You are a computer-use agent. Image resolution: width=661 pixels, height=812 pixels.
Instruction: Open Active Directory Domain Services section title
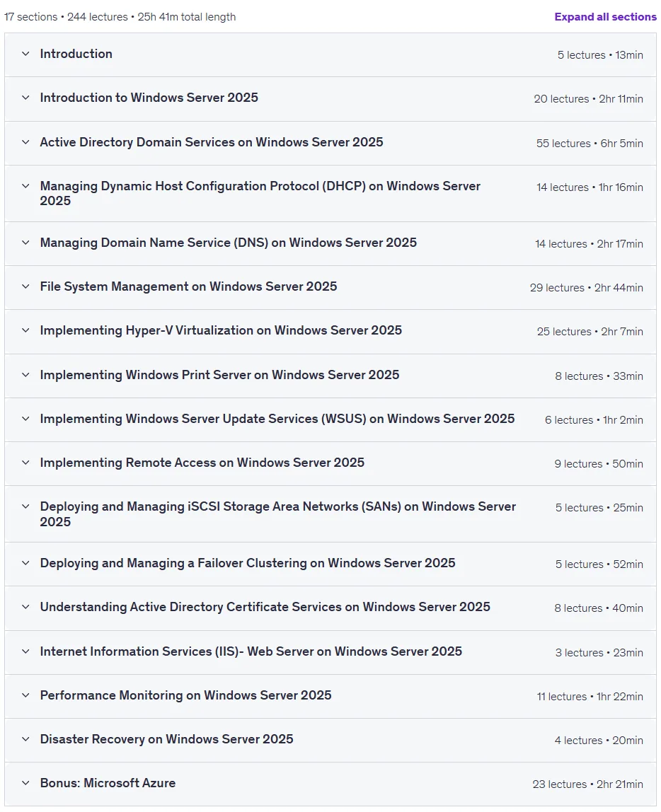(x=212, y=142)
